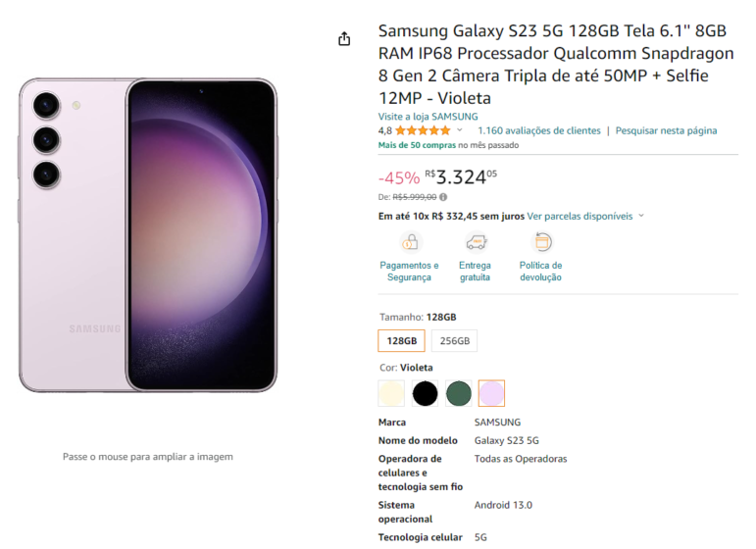
Task: Click Pesquisar nesta página link
Action: [x=666, y=130]
